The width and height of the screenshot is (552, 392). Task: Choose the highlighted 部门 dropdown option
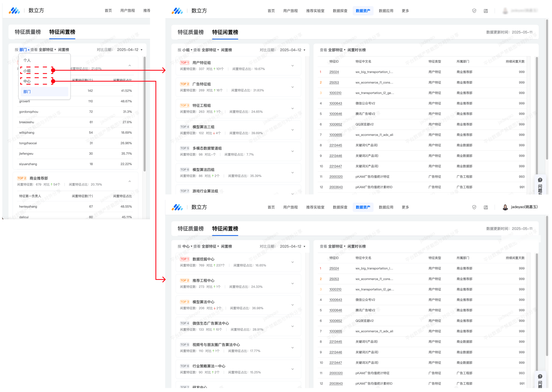point(27,92)
